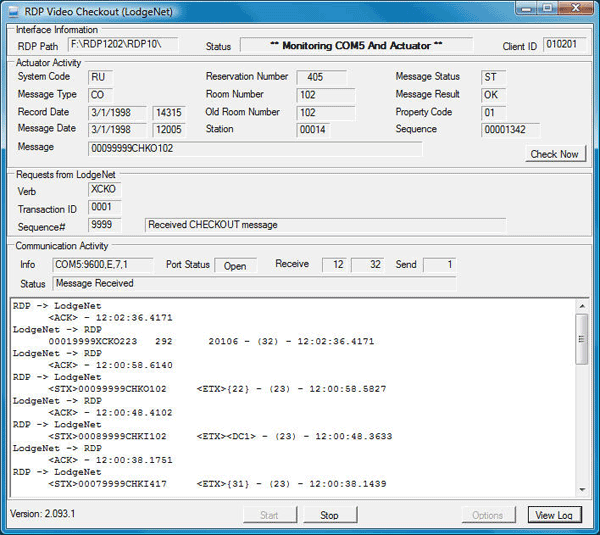The height and width of the screenshot is (535, 600).
Task: Click the Station field 00014
Action: [x=313, y=130]
